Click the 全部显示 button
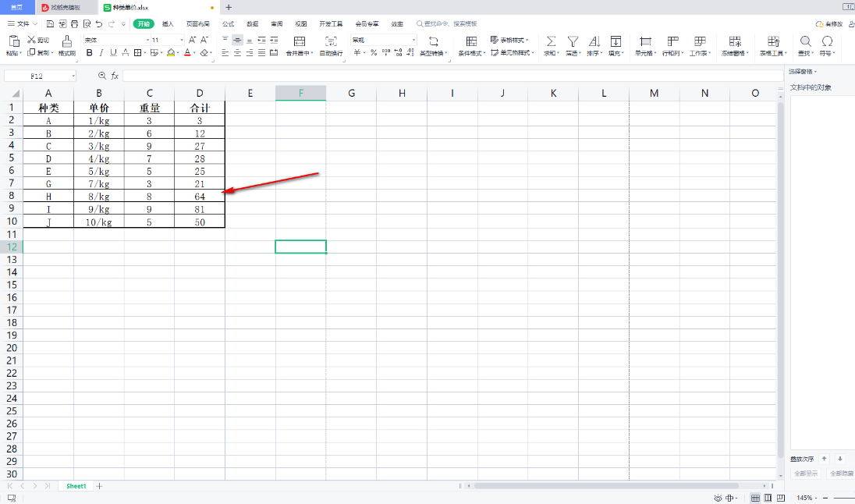 point(805,474)
